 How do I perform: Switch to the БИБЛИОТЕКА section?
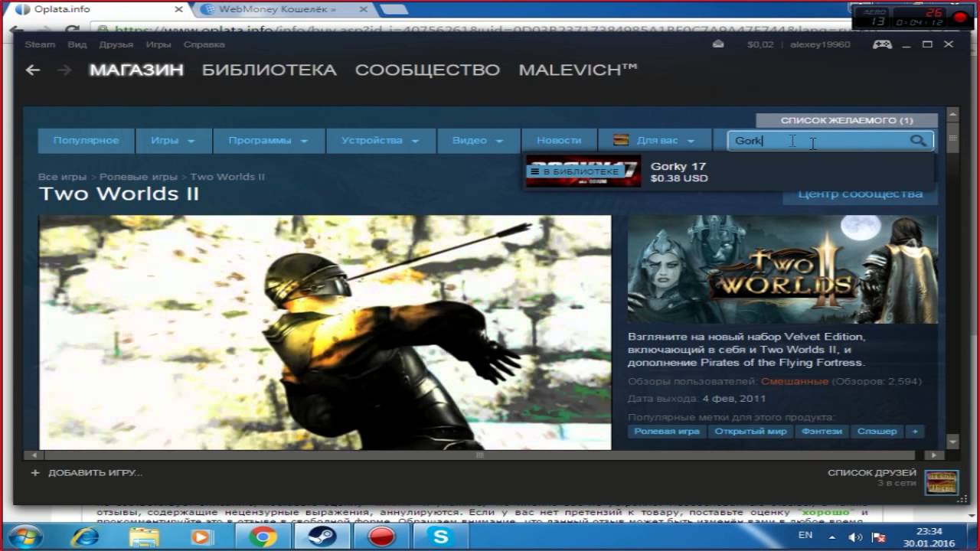coord(269,70)
